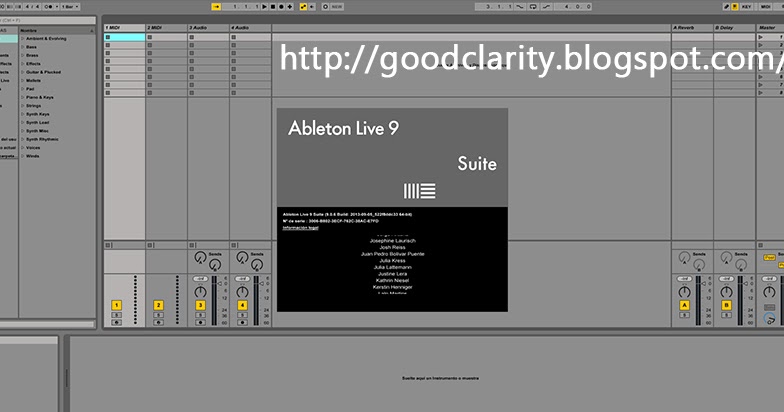
Task: Toggle the yellow computer MIDI keyboard button
Action: click(735, 6)
